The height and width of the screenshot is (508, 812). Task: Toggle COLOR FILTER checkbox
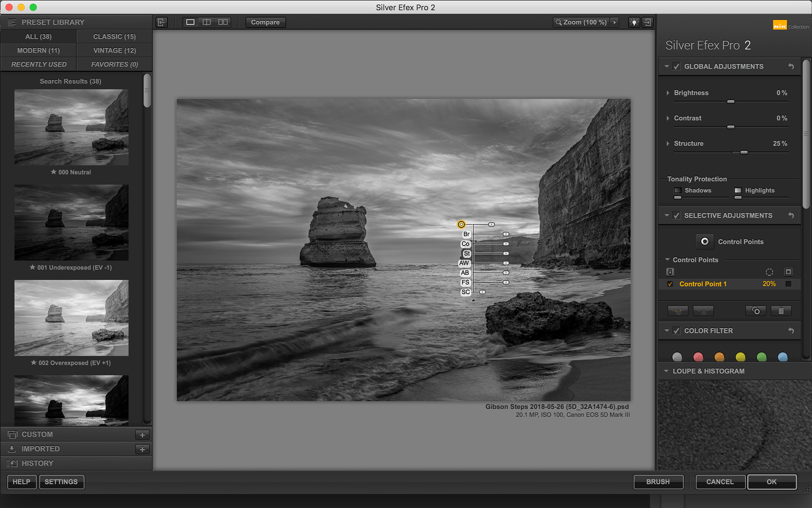click(x=676, y=330)
